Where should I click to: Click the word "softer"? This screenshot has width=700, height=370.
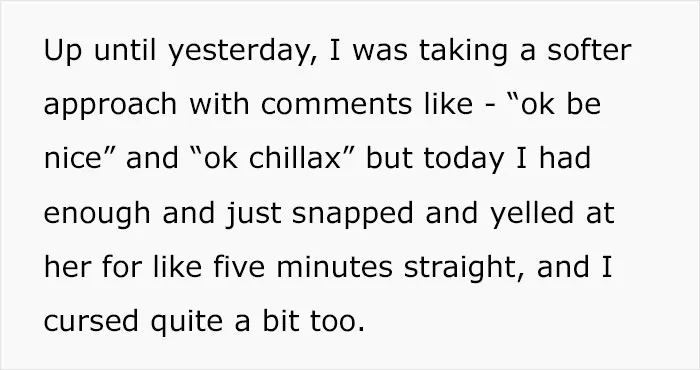point(589,50)
